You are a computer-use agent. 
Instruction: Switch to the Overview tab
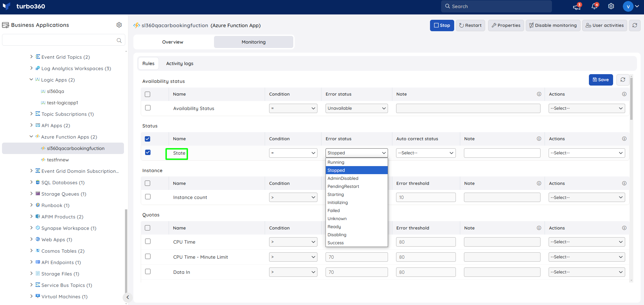173,42
